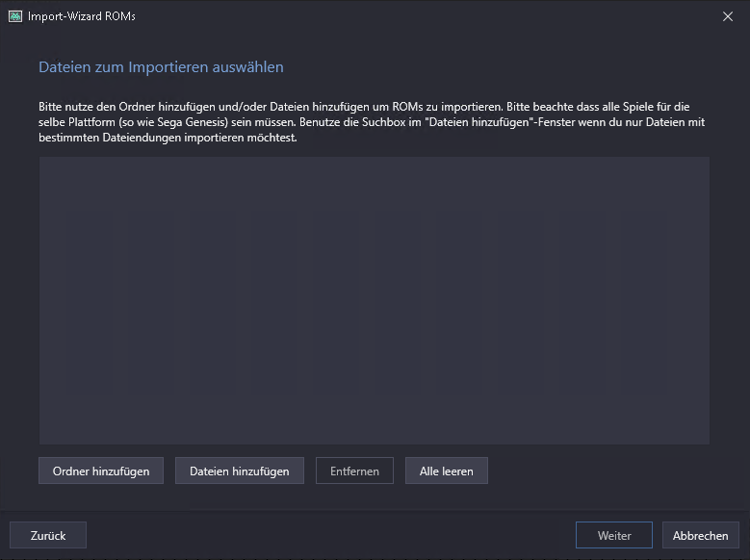Clear the list with "Alle leeren"
This screenshot has width=750, height=560.
(446, 471)
